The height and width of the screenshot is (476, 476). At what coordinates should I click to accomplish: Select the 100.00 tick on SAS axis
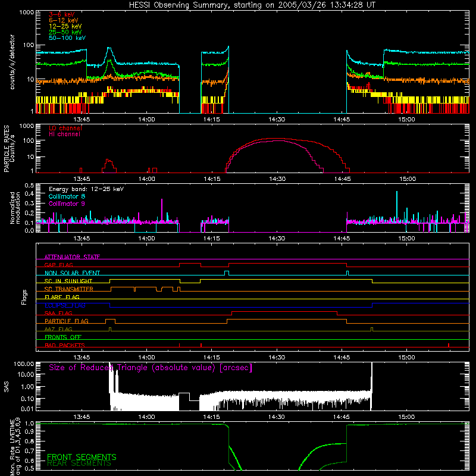tap(24, 364)
